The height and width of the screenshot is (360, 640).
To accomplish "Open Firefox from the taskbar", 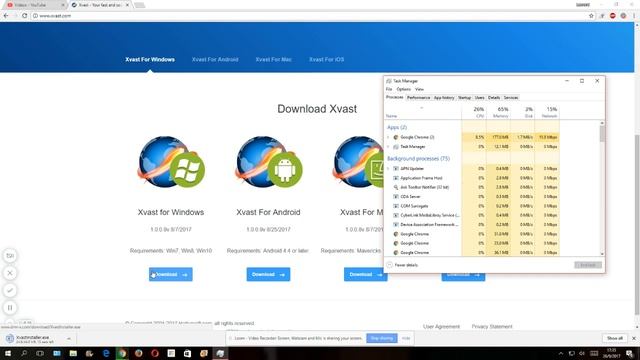I will pyautogui.click(x=138, y=353).
